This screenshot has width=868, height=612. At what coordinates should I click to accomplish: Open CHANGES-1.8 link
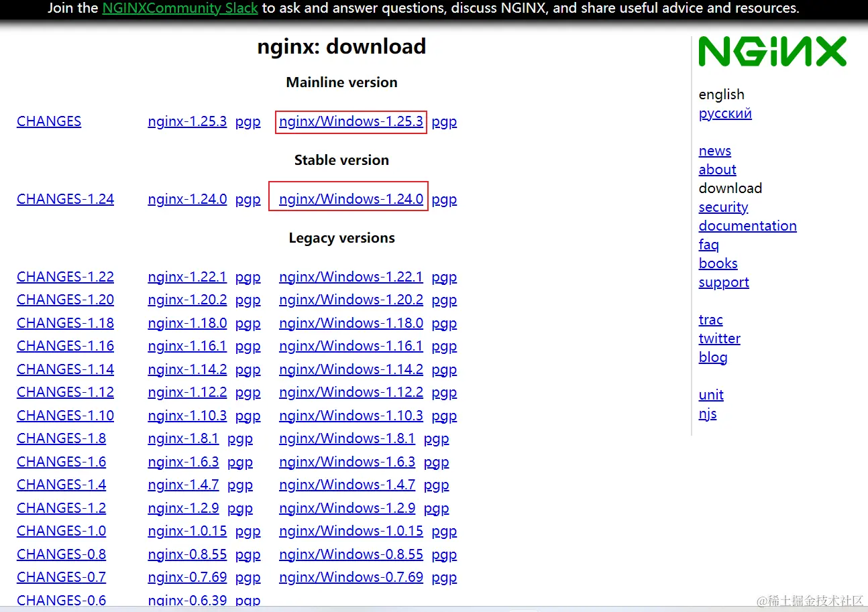[x=61, y=438]
